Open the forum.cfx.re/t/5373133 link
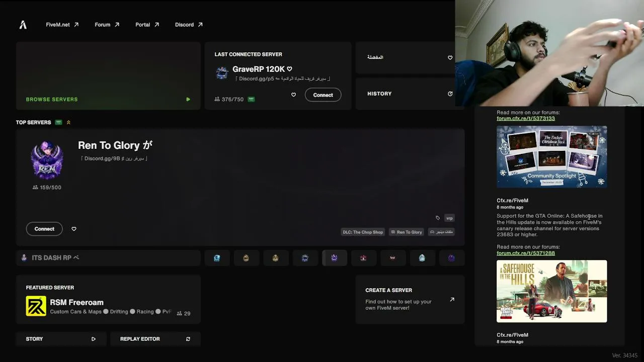This screenshot has width=644, height=362. pyautogui.click(x=526, y=119)
